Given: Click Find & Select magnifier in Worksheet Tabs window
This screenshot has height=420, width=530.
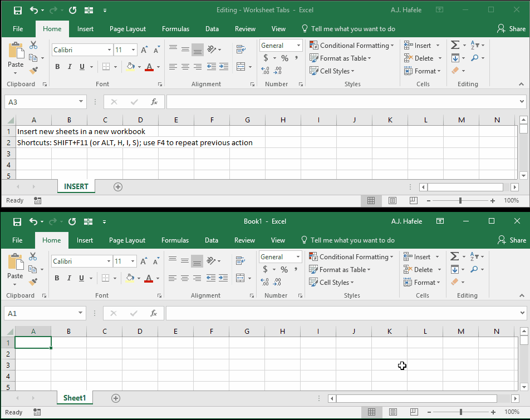Looking at the screenshot, I should point(475,58).
